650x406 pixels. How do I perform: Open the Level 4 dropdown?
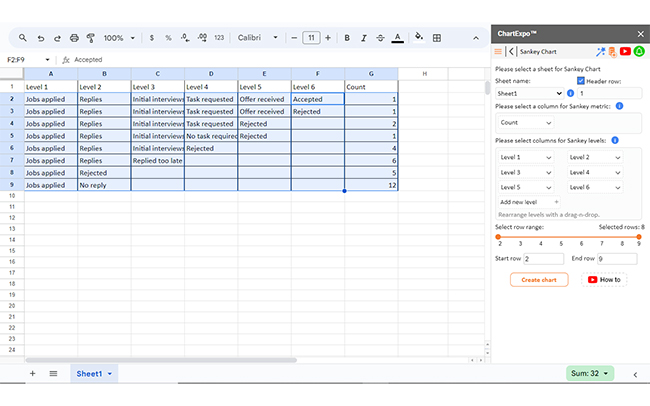click(x=594, y=173)
